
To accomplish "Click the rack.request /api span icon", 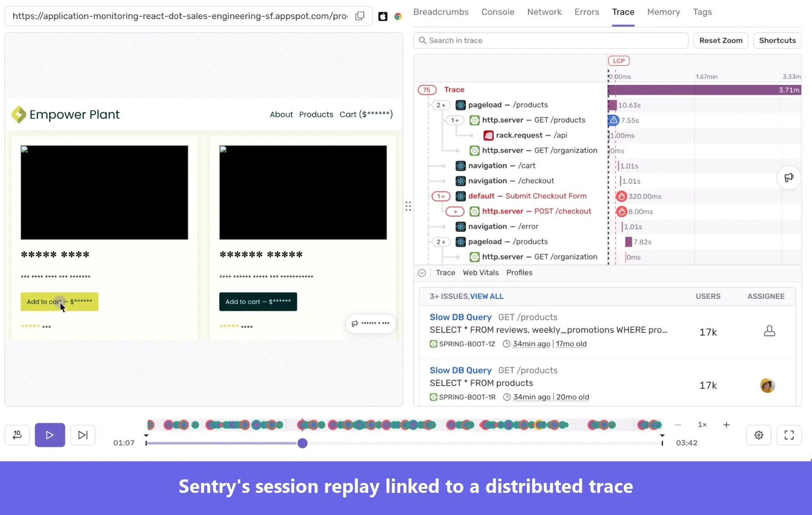I will tap(488, 135).
